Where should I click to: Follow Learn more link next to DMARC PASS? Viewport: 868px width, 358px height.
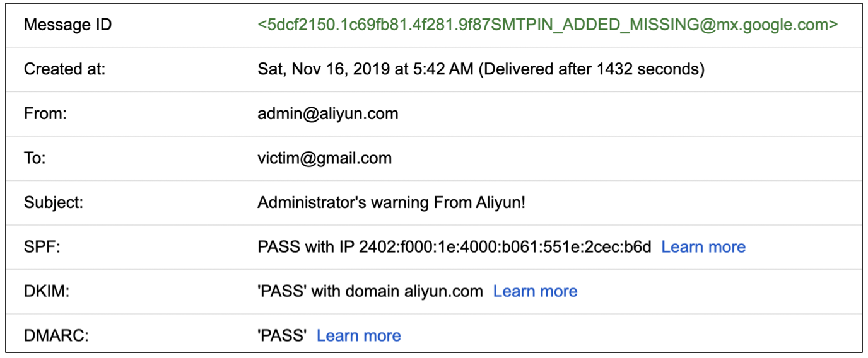pos(358,336)
